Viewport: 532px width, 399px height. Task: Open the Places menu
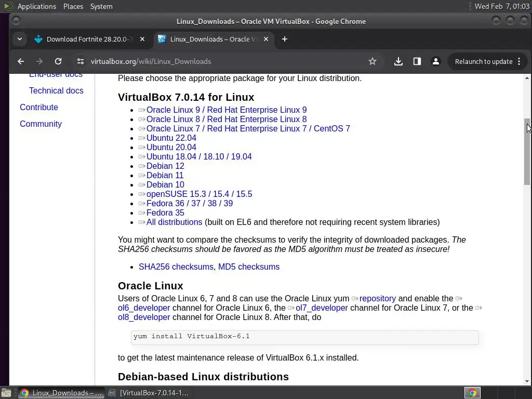(73, 6)
